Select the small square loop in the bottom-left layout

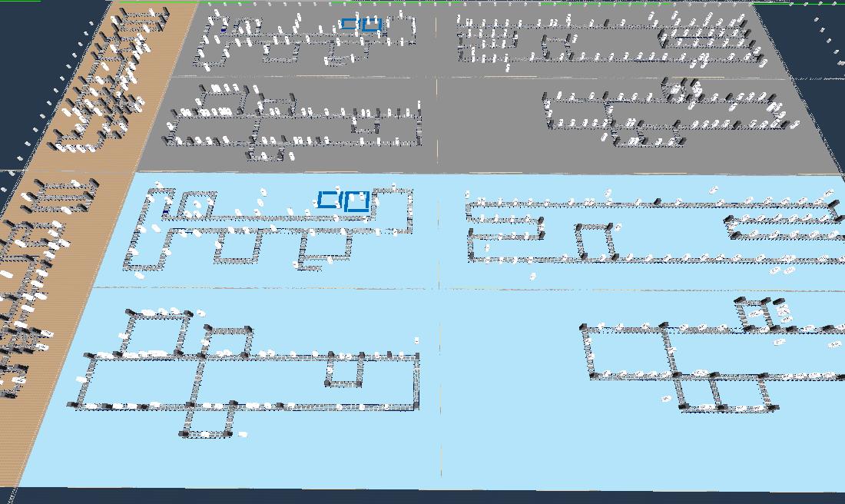[x=344, y=371]
